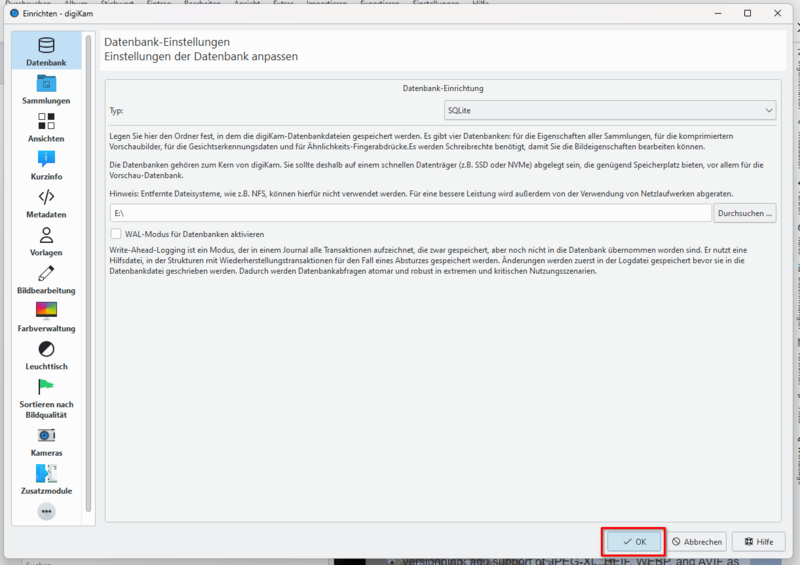Select Sortieren nach Bildqualität

46,398
